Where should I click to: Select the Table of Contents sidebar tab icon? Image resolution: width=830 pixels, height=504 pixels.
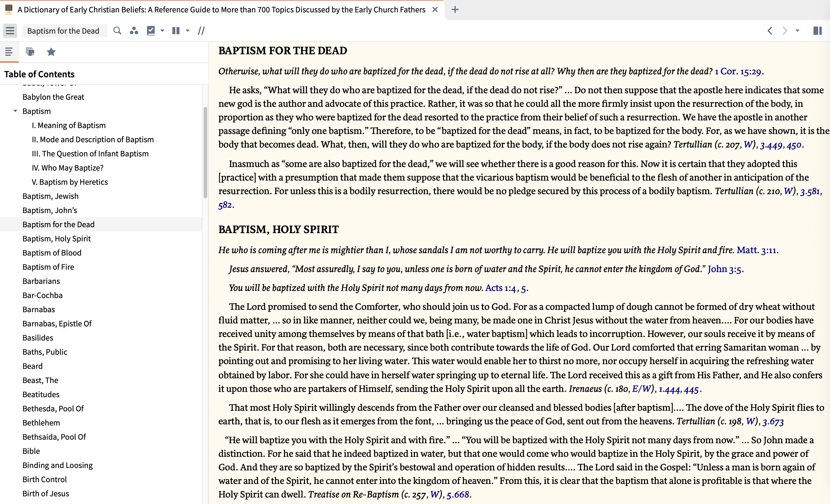(9, 52)
